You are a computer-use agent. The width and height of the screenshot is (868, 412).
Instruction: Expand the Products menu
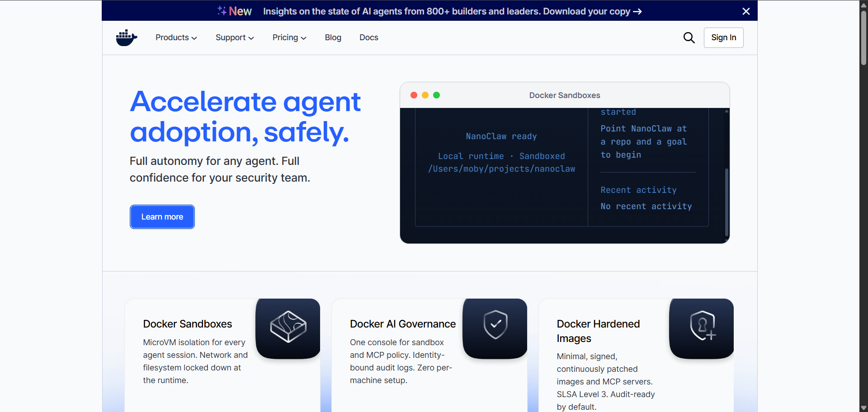[x=176, y=37]
